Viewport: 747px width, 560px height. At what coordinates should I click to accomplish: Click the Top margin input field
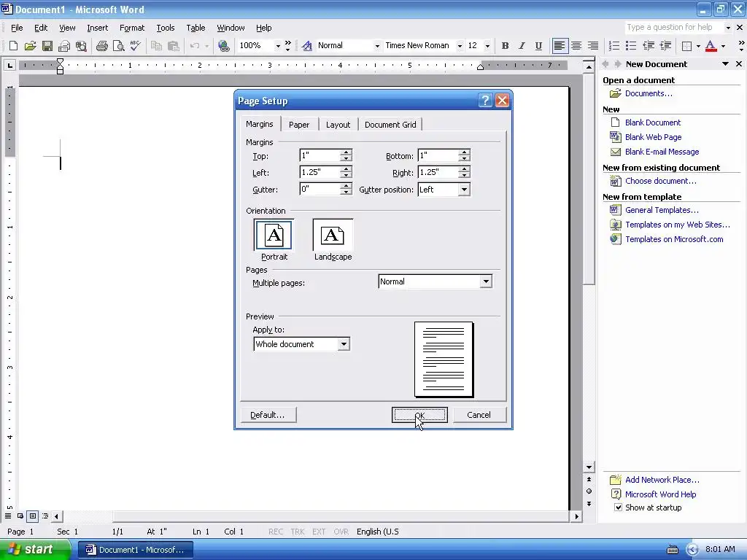pyautogui.click(x=320, y=155)
